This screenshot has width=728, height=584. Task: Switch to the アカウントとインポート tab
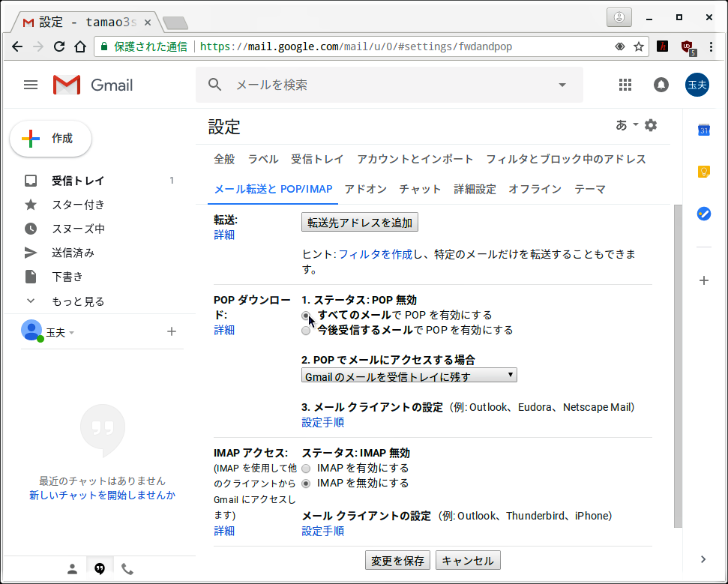point(415,159)
